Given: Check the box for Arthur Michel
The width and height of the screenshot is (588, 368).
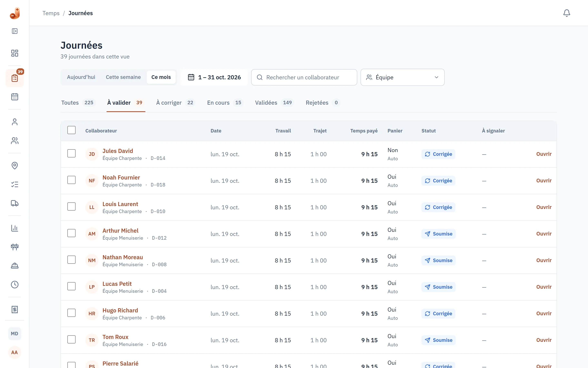Looking at the screenshot, I should (71, 233).
